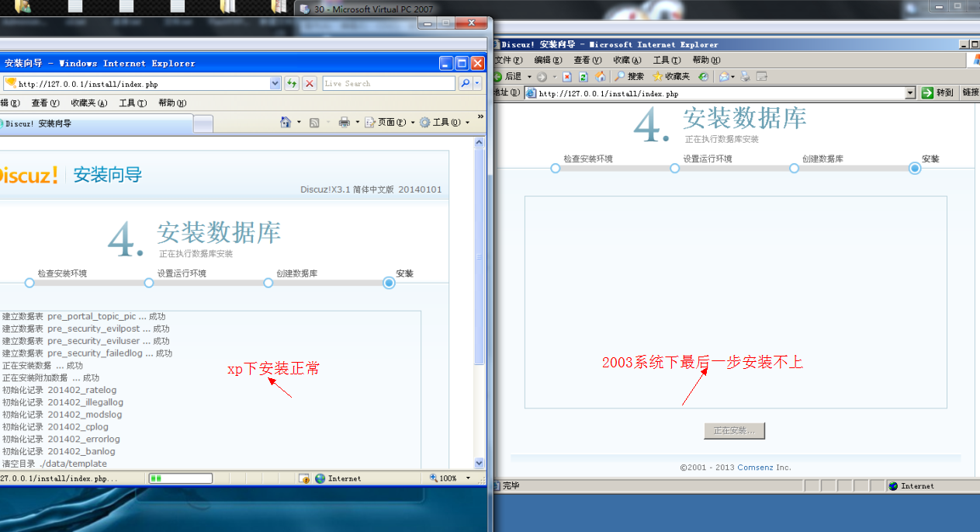Click 后退 Back button in 2003 IE

click(x=508, y=76)
